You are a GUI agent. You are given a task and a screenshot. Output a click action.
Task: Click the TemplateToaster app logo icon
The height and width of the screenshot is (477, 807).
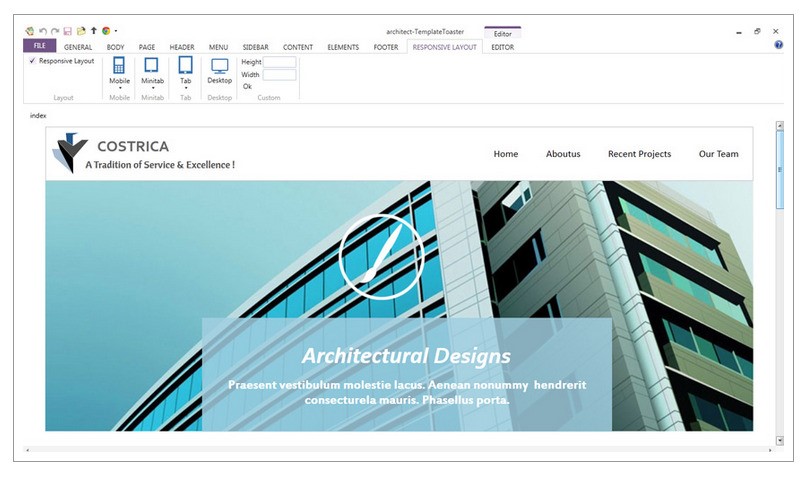coord(30,31)
